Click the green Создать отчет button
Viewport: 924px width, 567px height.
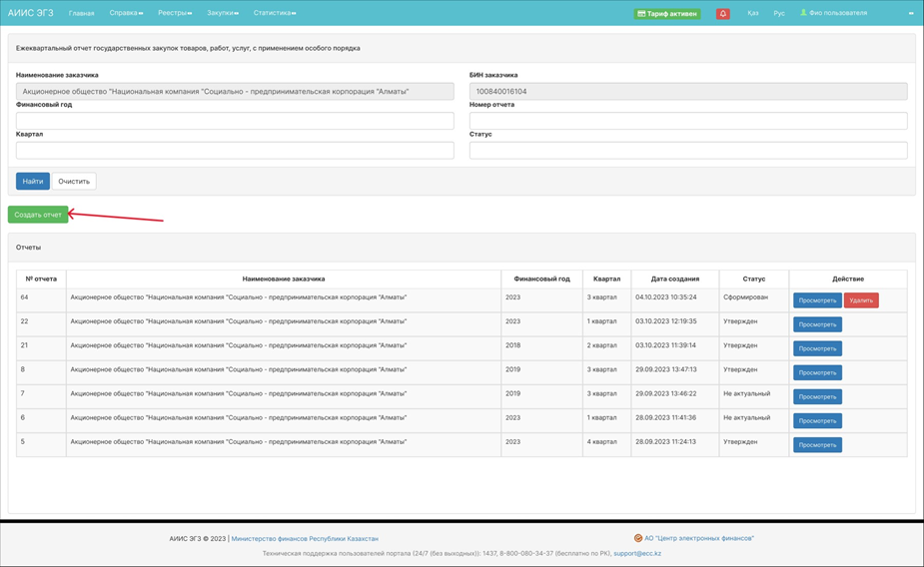[38, 215]
